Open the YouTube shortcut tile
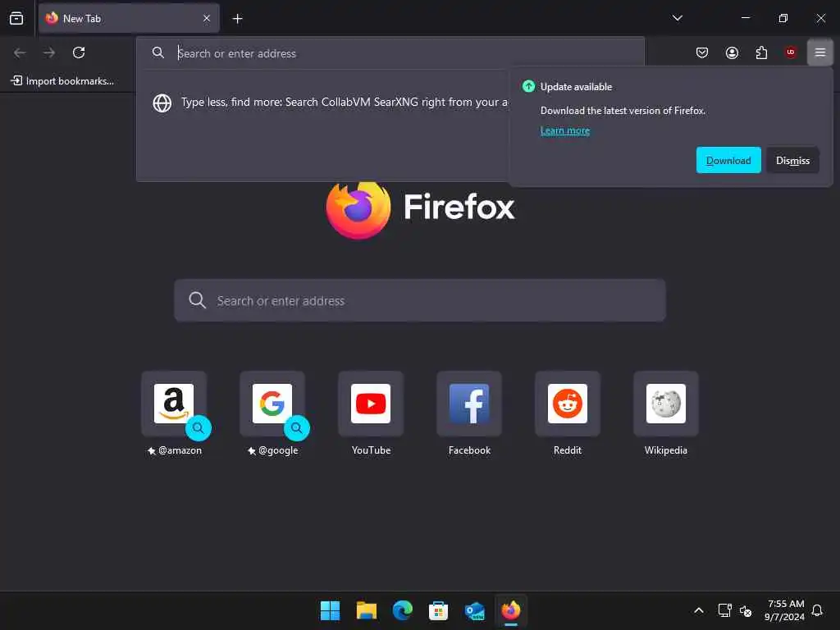This screenshot has width=840, height=630. coord(371,404)
